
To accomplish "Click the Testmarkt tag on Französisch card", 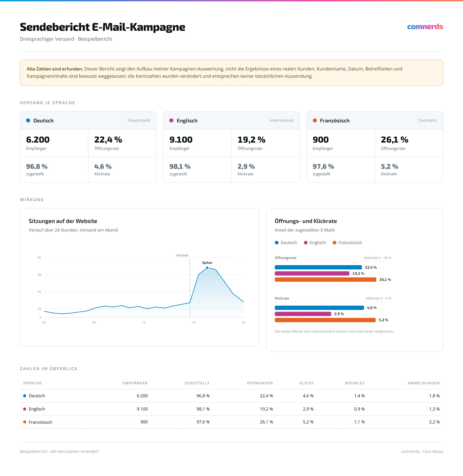I will pyautogui.click(x=427, y=120).
